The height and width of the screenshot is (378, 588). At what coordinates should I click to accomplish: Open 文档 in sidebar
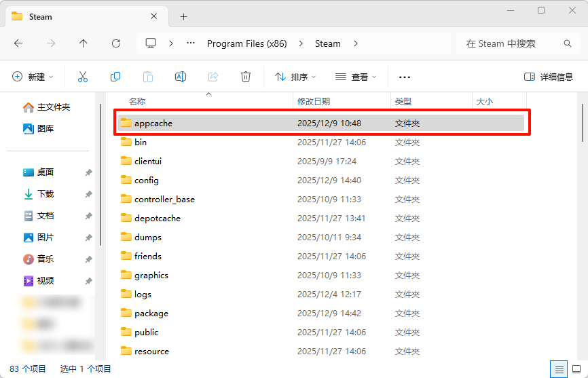click(x=39, y=215)
